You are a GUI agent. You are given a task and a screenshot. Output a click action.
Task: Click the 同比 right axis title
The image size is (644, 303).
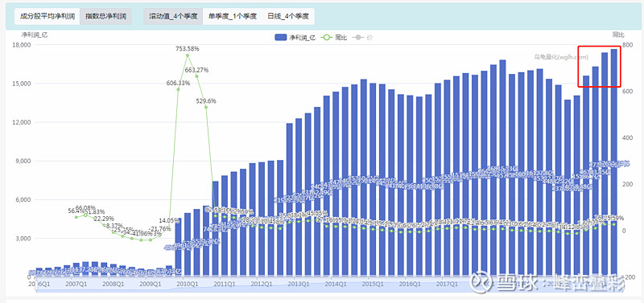pos(618,35)
